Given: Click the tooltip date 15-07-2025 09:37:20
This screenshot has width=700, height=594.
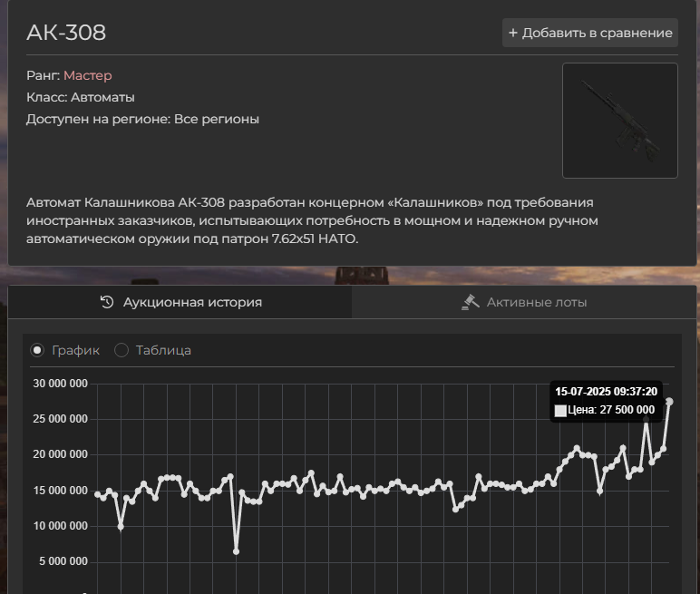Looking at the screenshot, I should (x=607, y=391).
